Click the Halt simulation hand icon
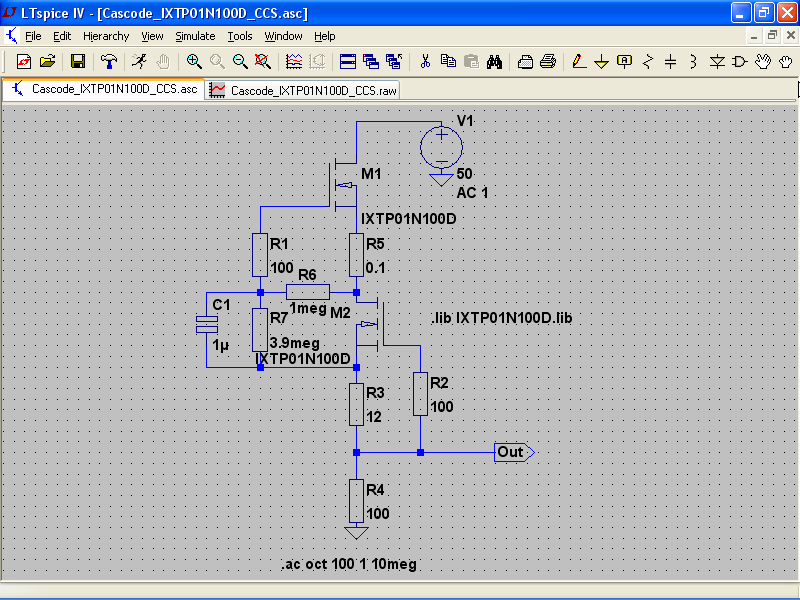 tap(163, 62)
